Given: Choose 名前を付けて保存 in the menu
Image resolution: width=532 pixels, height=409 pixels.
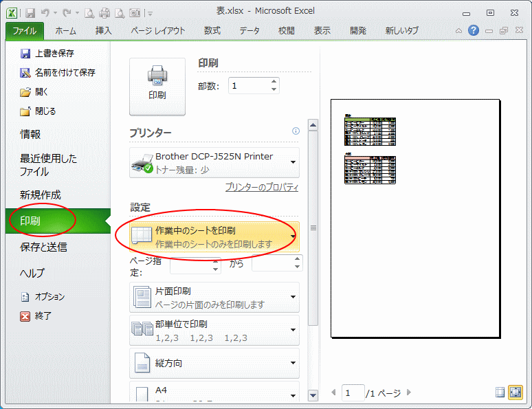Looking at the screenshot, I should click(x=58, y=73).
